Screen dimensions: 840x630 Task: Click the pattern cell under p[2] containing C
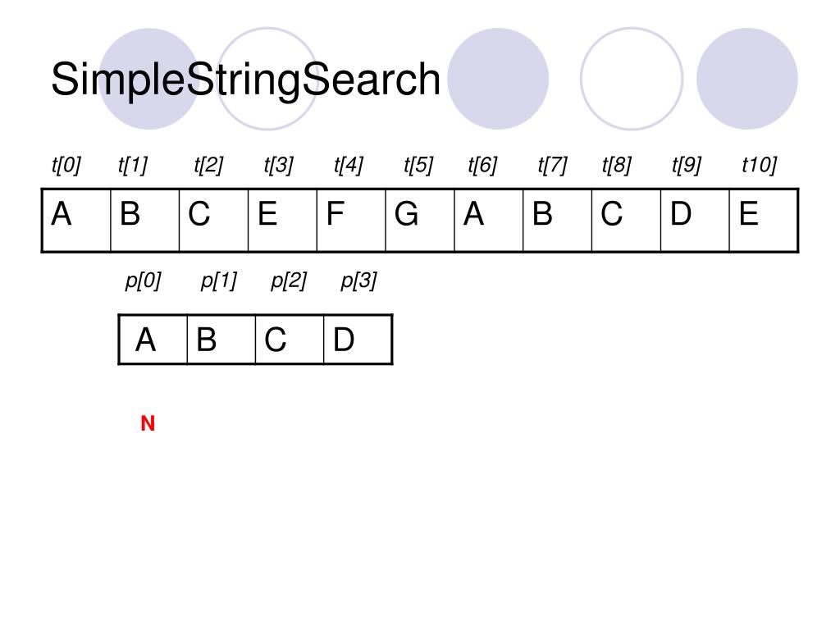tap(290, 340)
